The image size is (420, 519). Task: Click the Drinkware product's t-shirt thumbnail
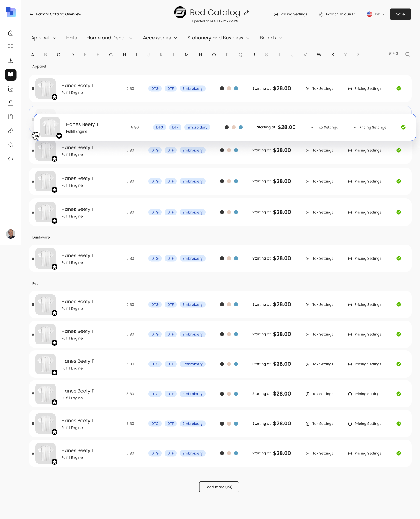pos(45,258)
